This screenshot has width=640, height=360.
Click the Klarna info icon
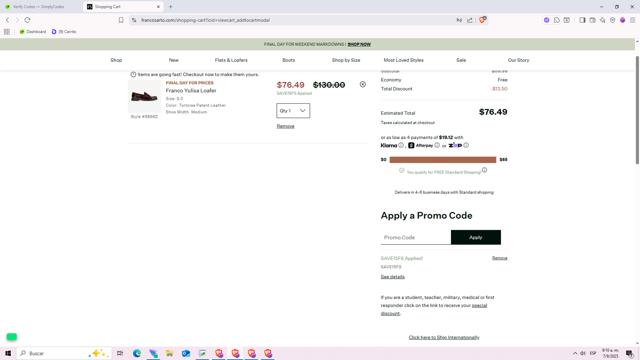[401, 145]
